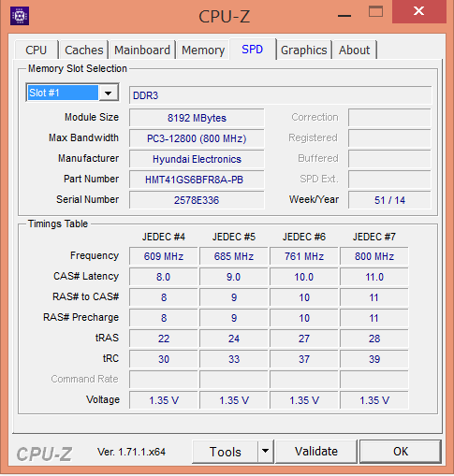Show the About tab
Screen dimensions: 454x476
point(355,50)
